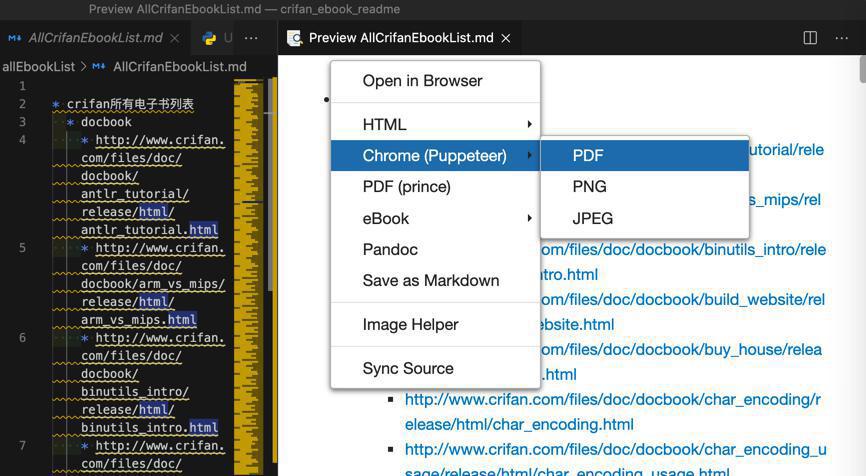
Task: Click the crifan所有电子书列表 line in editor
Action: point(130,104)
